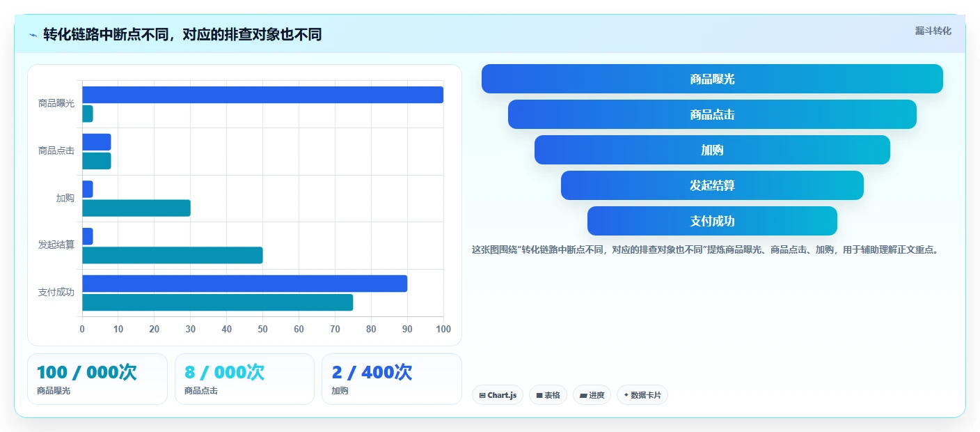980x432 pixels.
Task: Click the 表格 text in its chip
Action: pos(552,395)
